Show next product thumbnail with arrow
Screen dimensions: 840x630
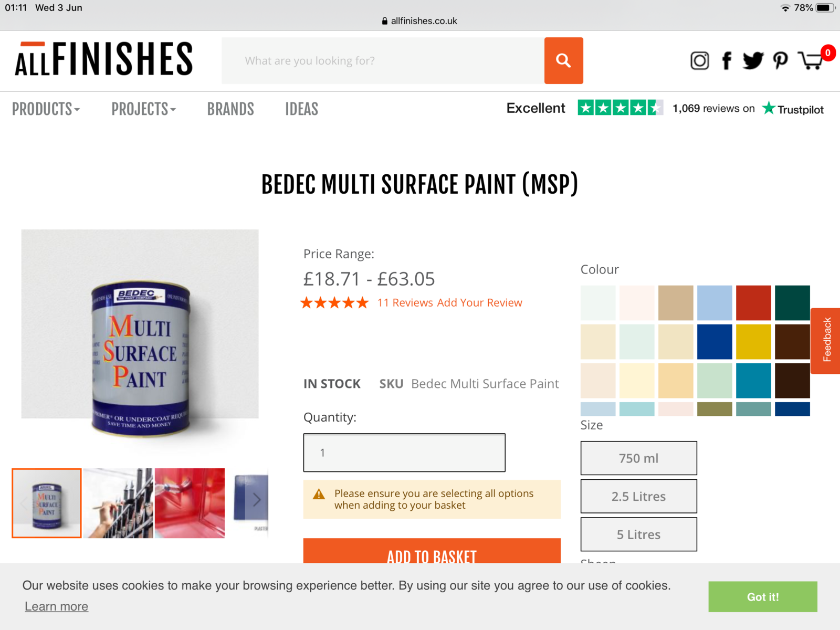pos(257,500)
